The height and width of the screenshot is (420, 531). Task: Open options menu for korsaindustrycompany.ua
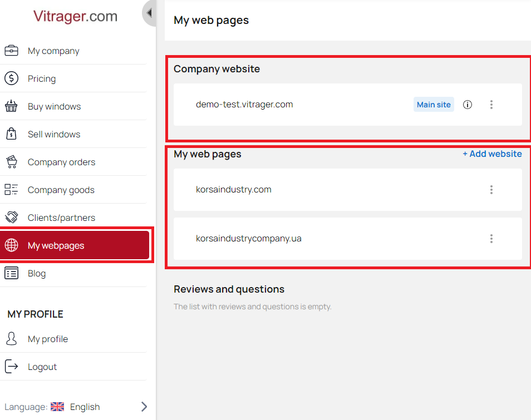[491, 239]
